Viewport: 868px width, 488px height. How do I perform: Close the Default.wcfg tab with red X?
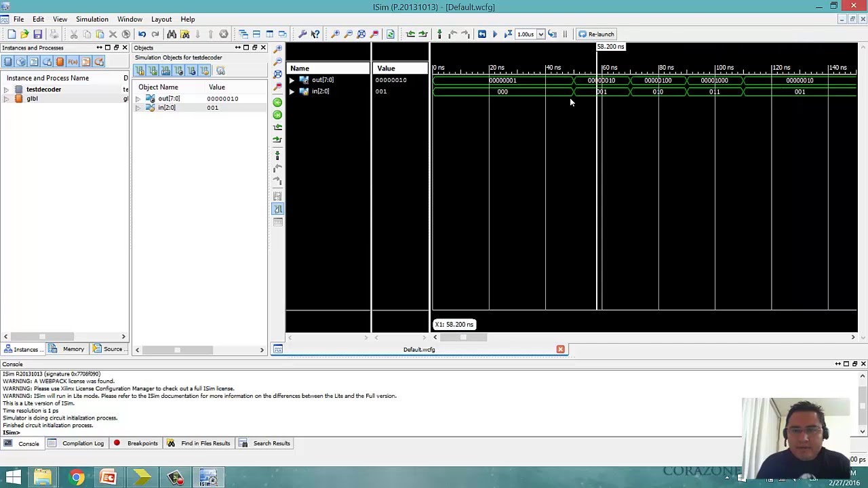(x=560, y=350)
